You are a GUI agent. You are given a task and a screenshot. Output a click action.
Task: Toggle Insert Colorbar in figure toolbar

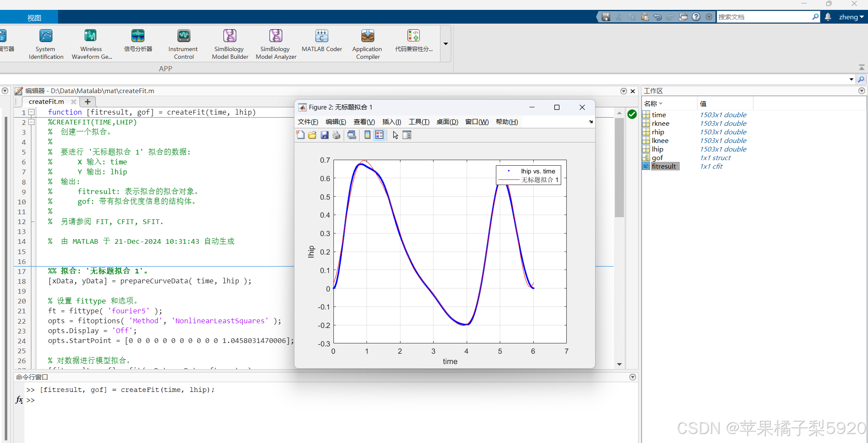[367, 135]
